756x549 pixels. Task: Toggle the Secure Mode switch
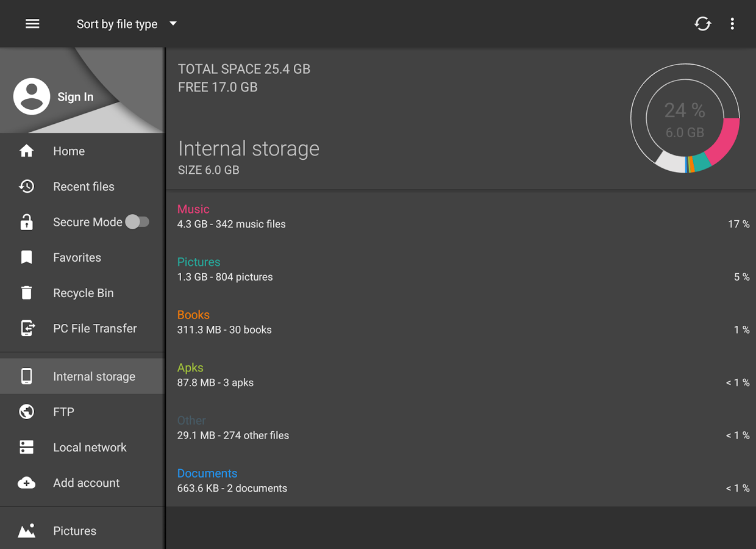point(137,222)
